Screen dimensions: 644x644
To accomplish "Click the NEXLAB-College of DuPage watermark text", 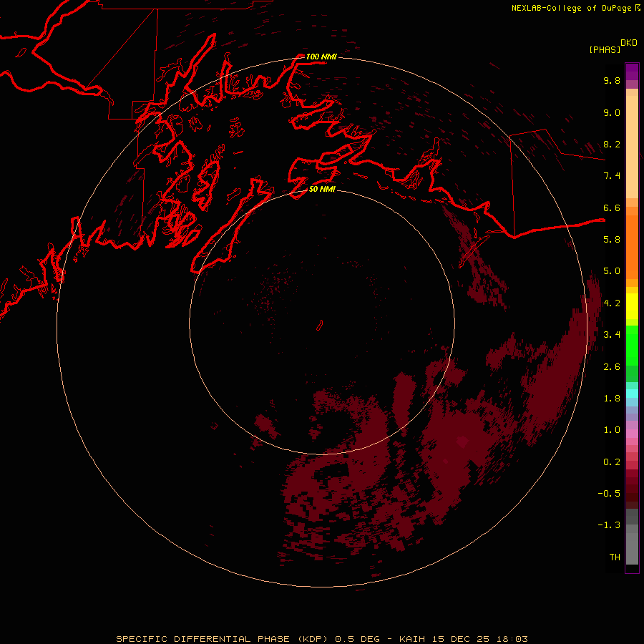I will pyautogui.click(x=575, y=8).
